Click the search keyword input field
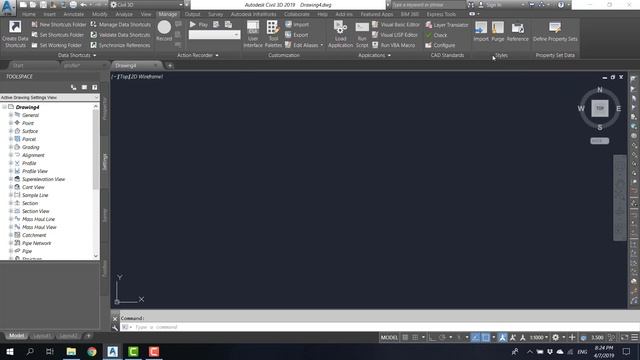Image resolution: width=640 pixels, height=360 pixels. coord(428,5)
